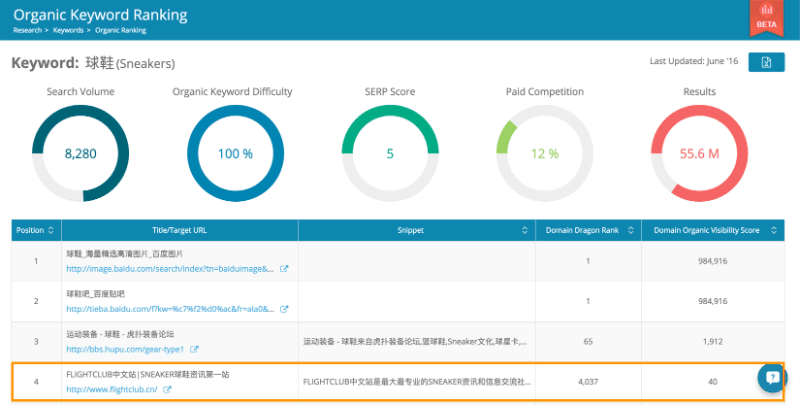Open the www.flightclub.cn link
Image resolution: width=800 pixels, height=405 pixels.
112,389
